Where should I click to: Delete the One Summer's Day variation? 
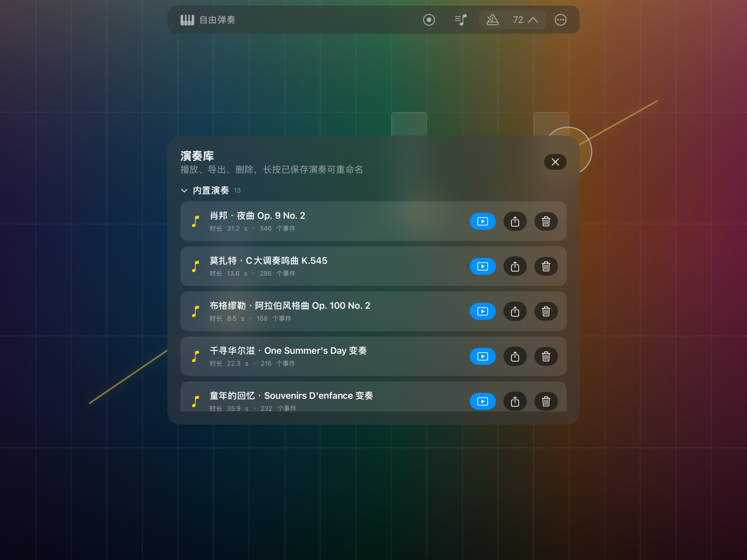(x=546, y=357)
